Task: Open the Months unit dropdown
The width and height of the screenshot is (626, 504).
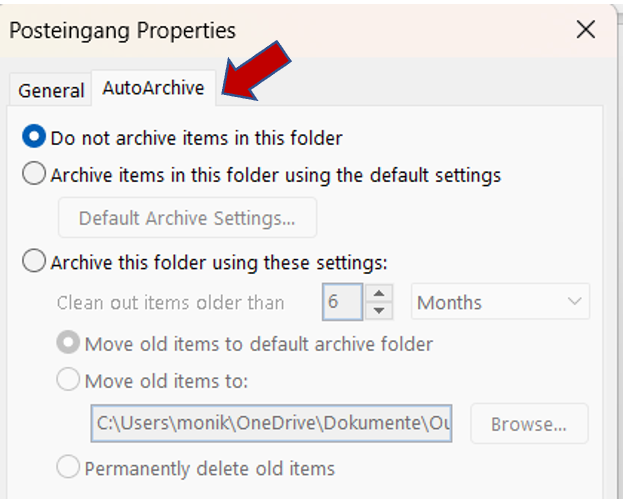Action: (x=500, y=302)
